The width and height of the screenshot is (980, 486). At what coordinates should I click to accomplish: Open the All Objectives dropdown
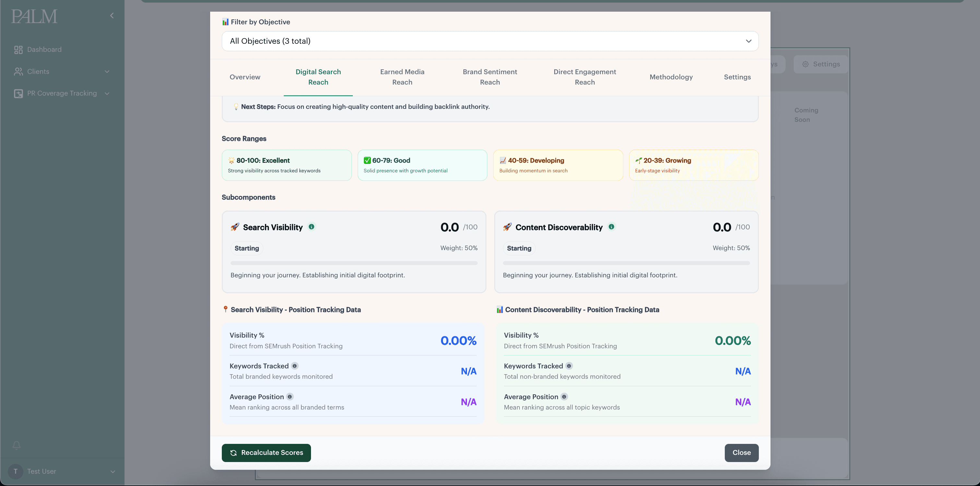click(490, 41)
